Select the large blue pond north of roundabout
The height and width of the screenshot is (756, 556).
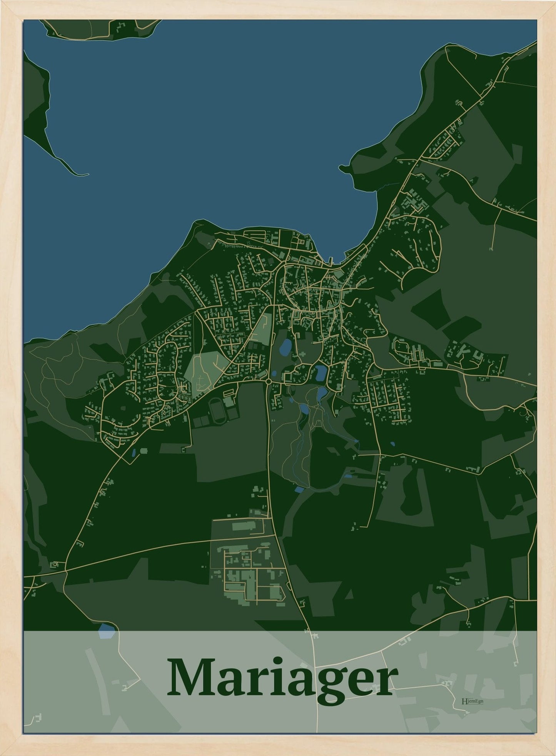286,347
